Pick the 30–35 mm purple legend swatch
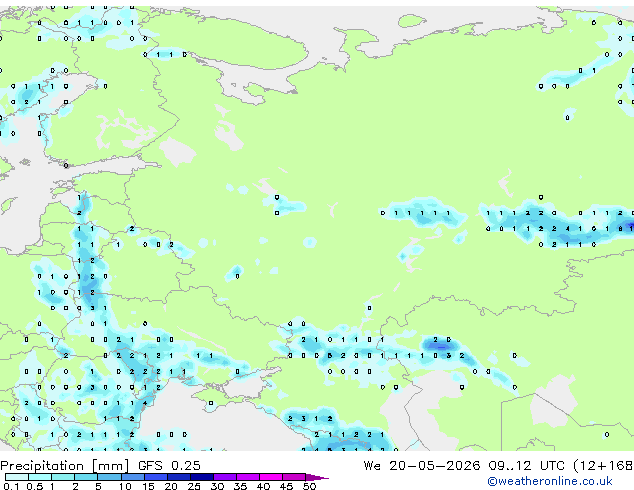This screenshot has height=490, width=634. click(225, 477)
